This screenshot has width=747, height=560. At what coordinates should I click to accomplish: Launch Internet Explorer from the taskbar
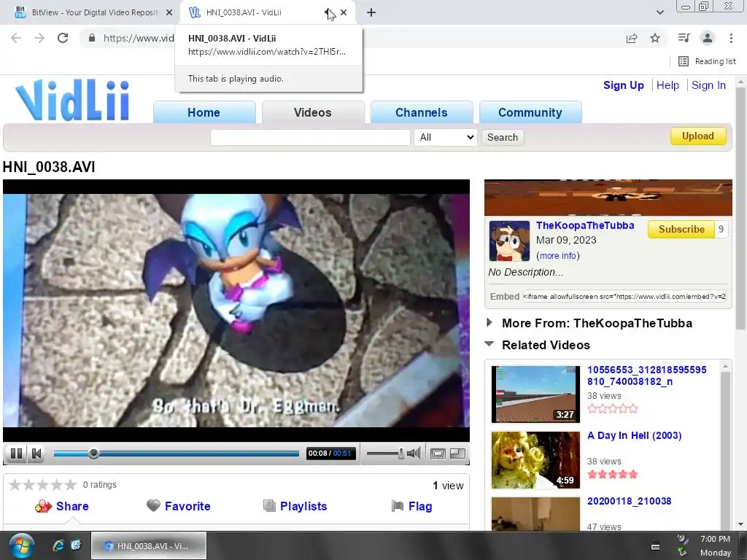click(x=58, y=545)
